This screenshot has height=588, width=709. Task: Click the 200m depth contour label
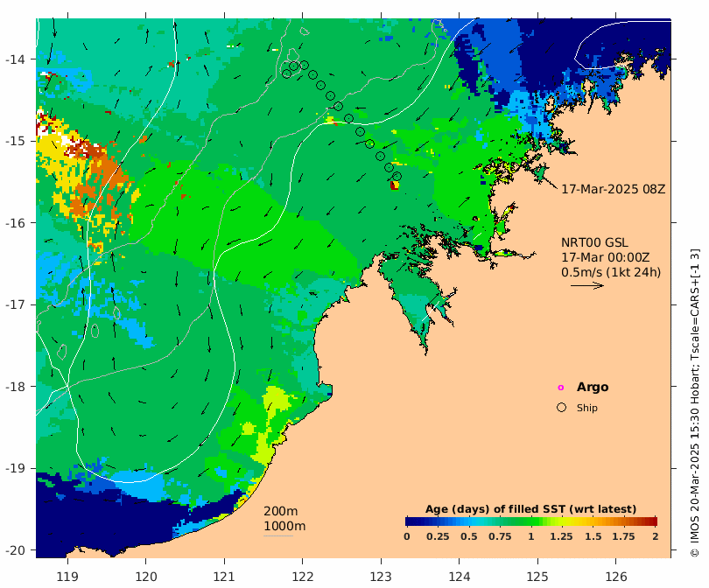280,511
